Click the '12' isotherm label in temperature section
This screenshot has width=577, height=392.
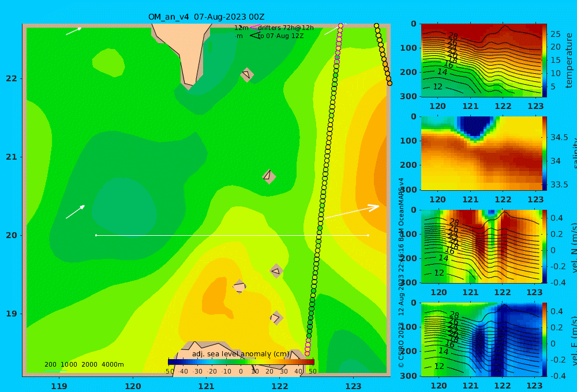pos(437,87)
